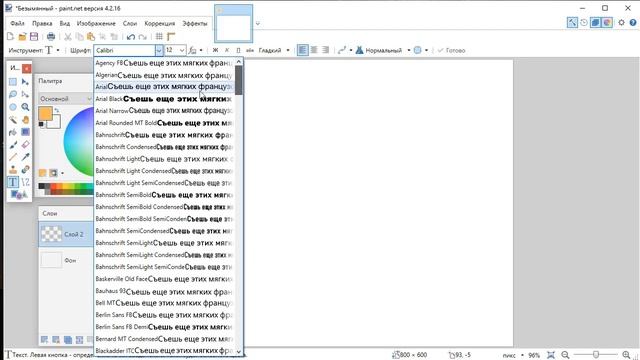Toggle the rulers icon
This screenshot has width=640, height=360.
click(x=171, y=37)
